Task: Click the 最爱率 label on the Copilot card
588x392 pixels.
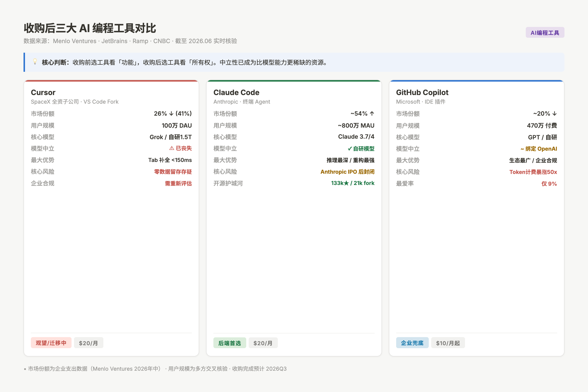Action: pyautogui.click(x=405, y=184)
